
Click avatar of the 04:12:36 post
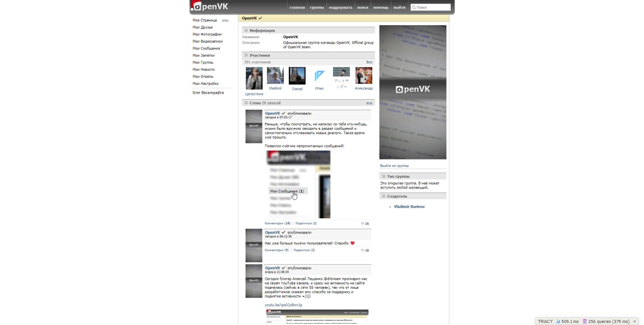pyautogui.click(x=254, y=246)
